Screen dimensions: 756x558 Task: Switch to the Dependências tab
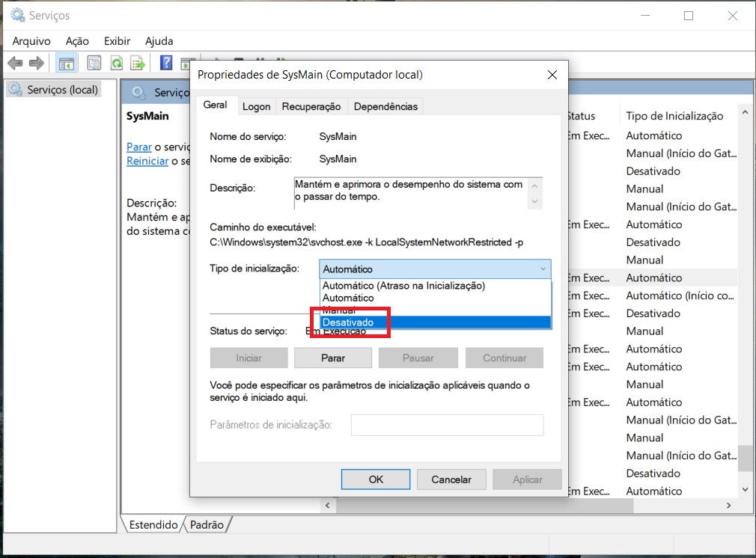385,106
